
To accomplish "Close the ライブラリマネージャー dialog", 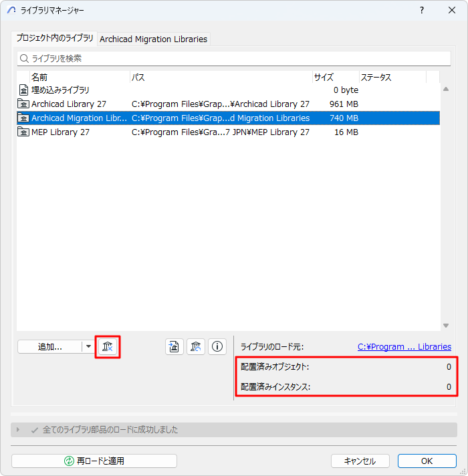I will [452, 10].
